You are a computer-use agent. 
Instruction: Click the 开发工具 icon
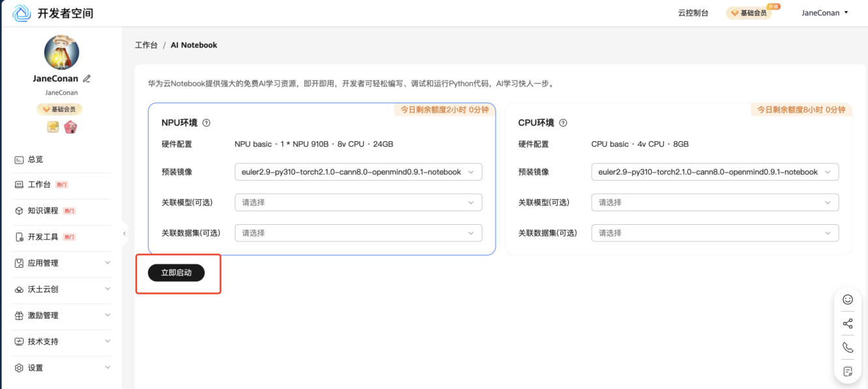pos(19,237)
